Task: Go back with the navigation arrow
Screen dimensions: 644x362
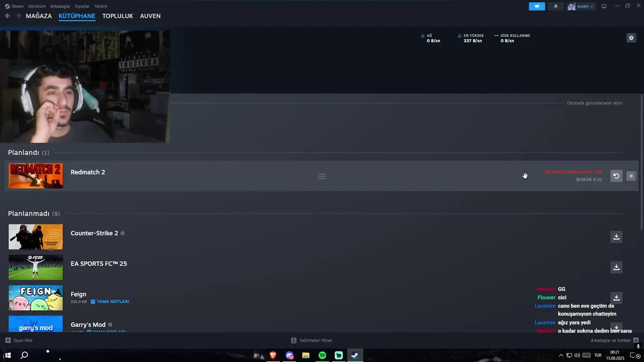Action: click(x=8, y=16)
